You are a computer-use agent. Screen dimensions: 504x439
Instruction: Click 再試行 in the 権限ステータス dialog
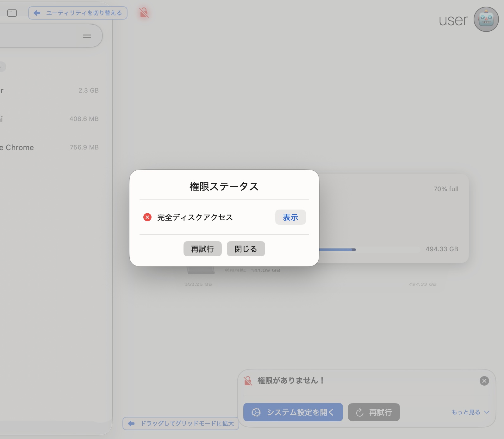[202, 249]
